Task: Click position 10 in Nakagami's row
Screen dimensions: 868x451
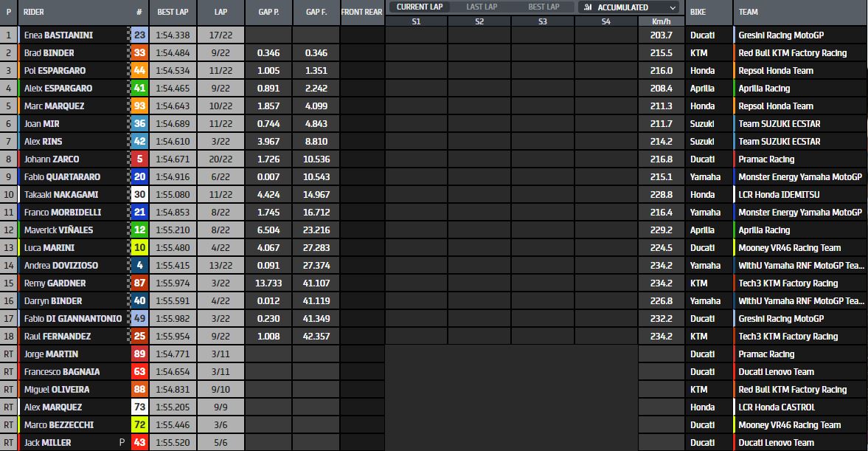Action: 8,194
